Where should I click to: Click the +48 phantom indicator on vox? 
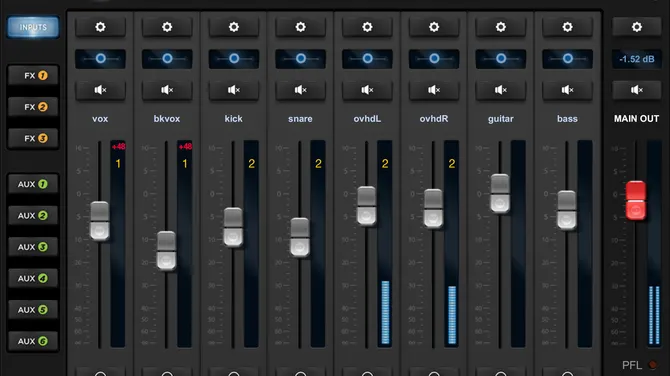pos(118,147)
